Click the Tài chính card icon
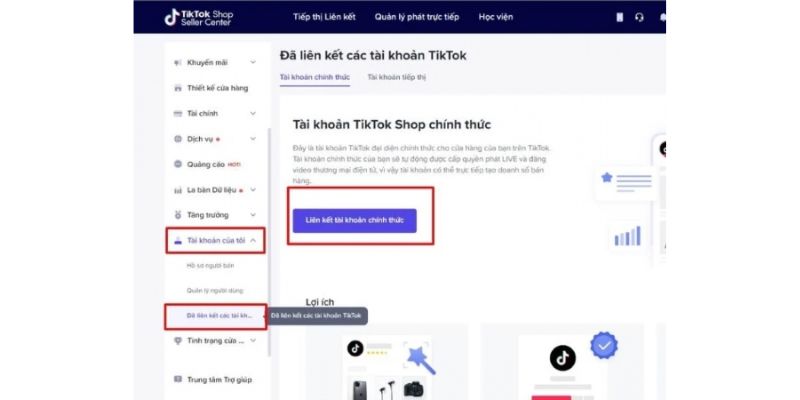Screen dimensions: 800x400 point(178,113)
